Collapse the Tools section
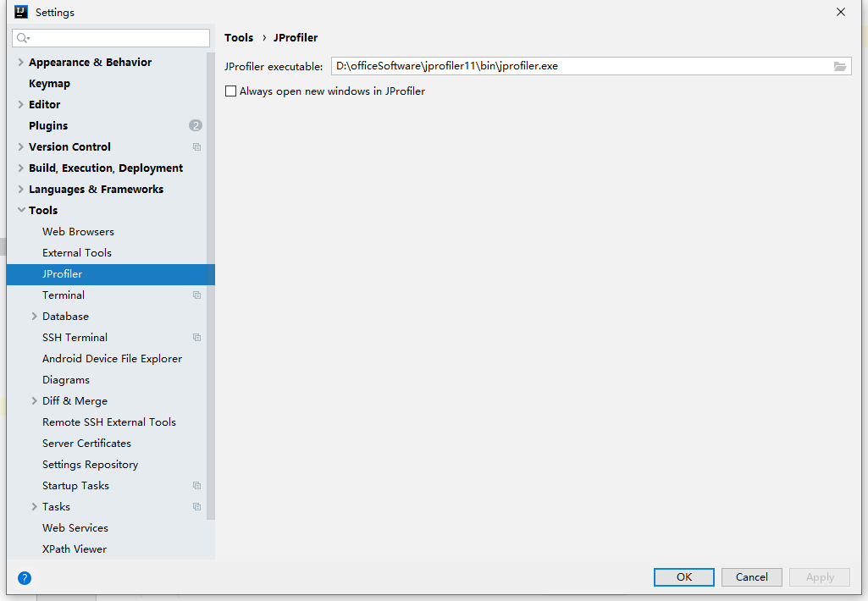 pyautogui.click(x=21, y=210)
